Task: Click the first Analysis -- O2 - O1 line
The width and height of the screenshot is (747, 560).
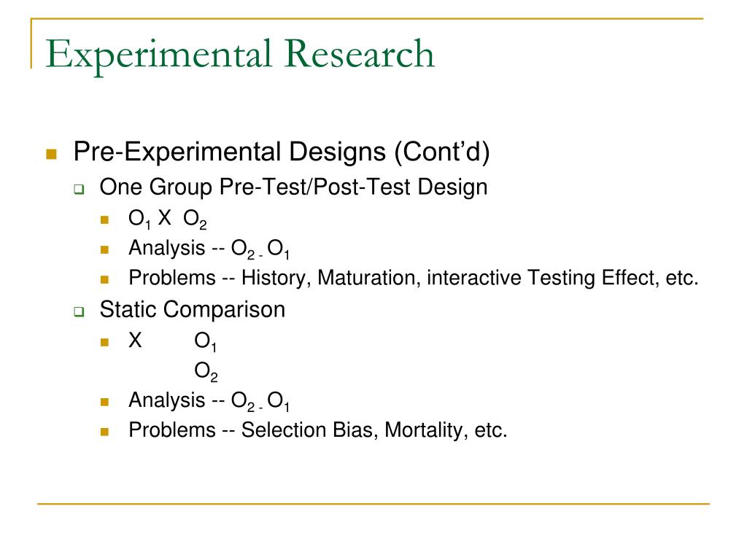Action: coord(209,249)
